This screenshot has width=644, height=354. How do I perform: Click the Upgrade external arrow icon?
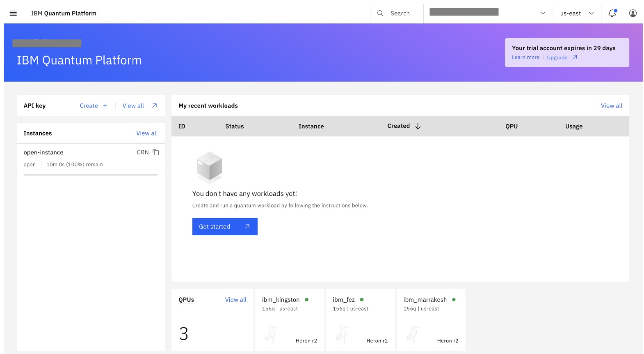575,57
